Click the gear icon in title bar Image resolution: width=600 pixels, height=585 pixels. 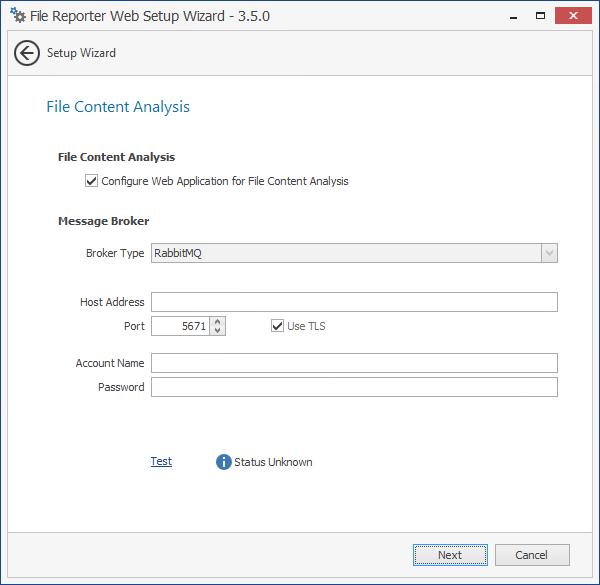click(17, 16)
